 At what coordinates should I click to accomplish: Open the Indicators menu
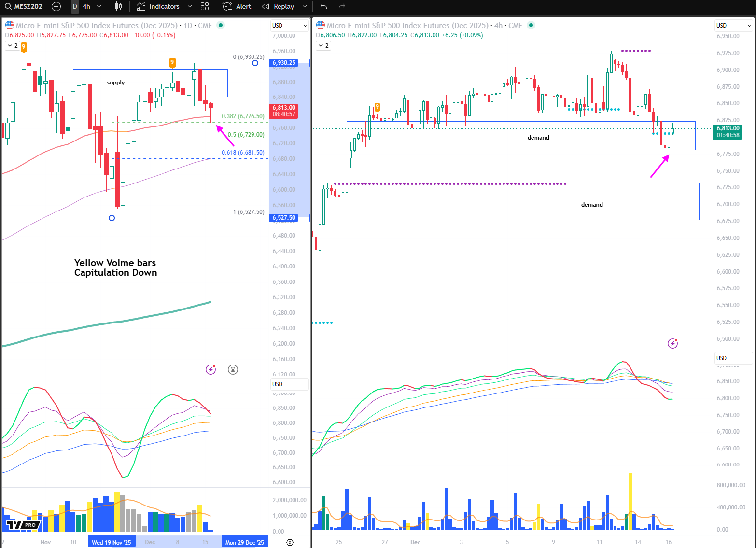click(x=158, y=6)
